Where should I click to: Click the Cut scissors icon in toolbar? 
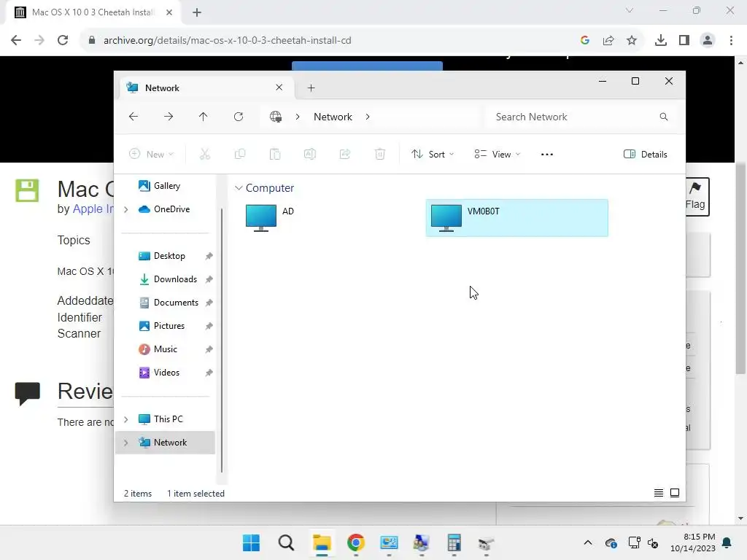point(205,154)
